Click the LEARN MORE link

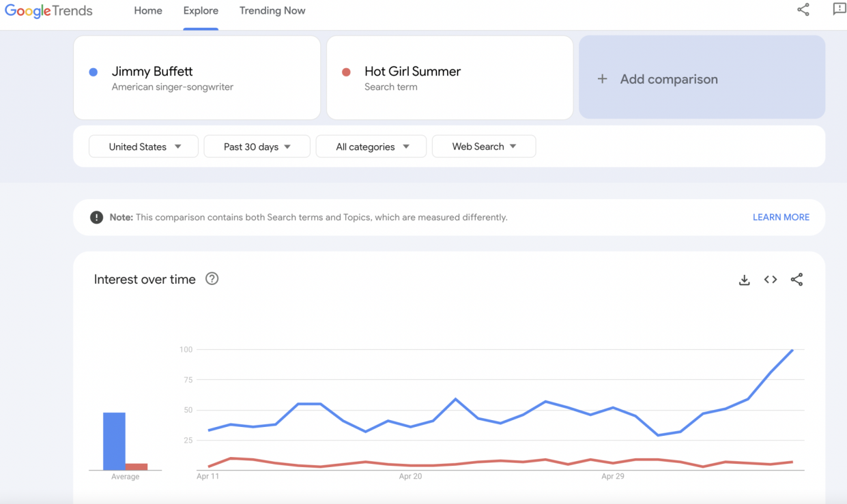781,218
